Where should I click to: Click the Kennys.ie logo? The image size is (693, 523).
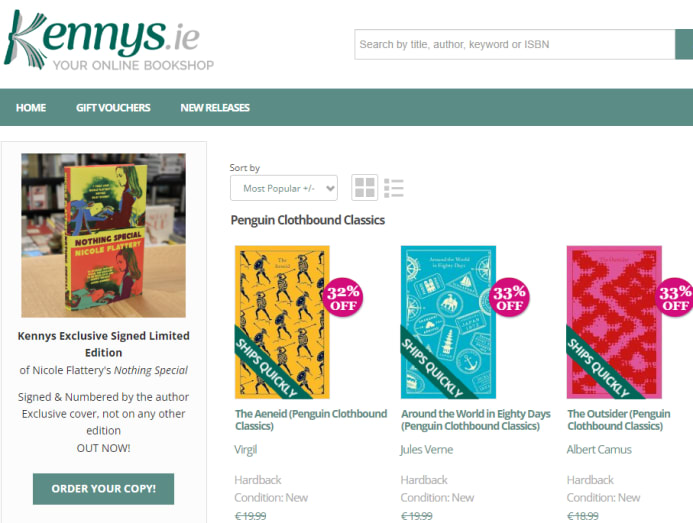(109, 40)
